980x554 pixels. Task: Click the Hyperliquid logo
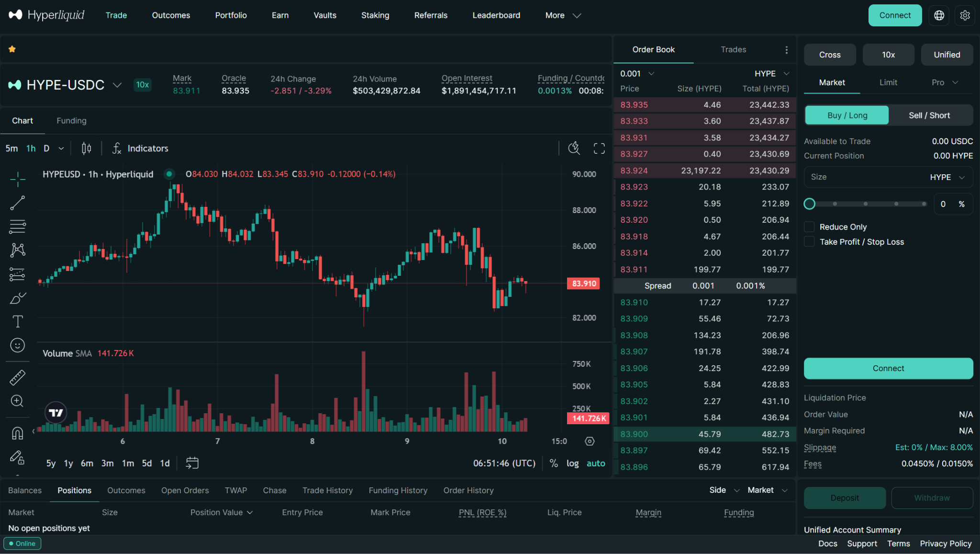tap(46, 15)
